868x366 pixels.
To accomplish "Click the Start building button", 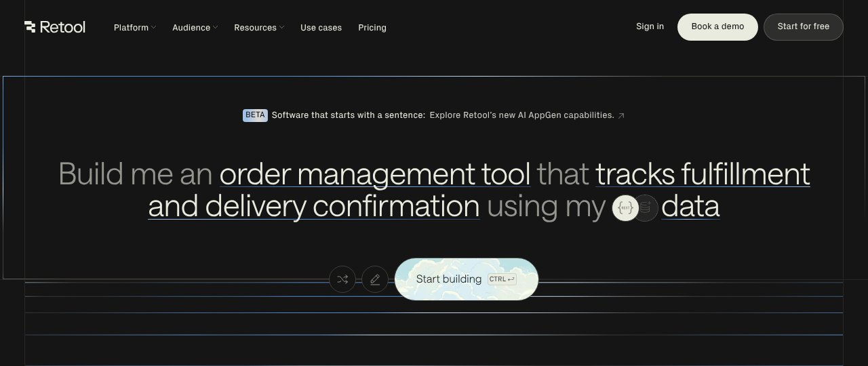I will [467, 279].
